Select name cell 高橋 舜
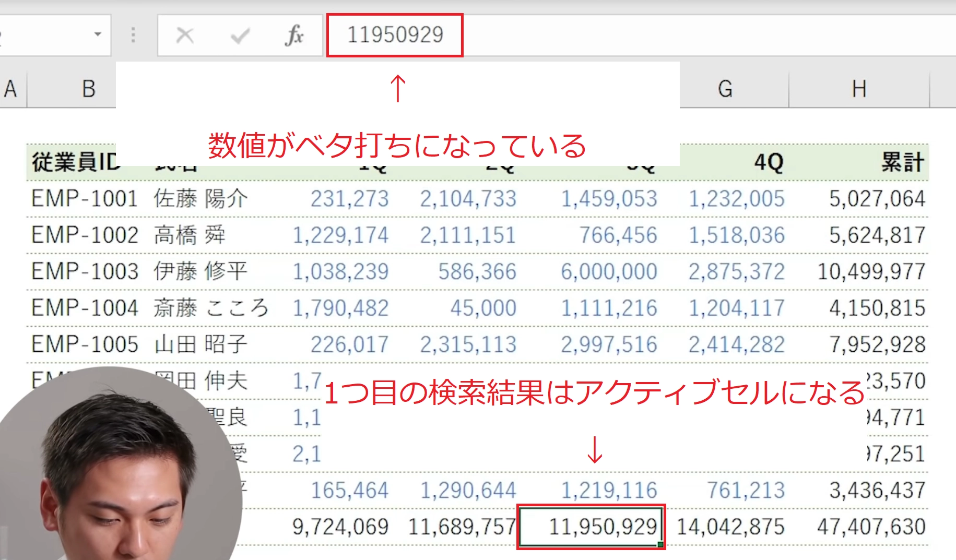 (x=190, y=235)
